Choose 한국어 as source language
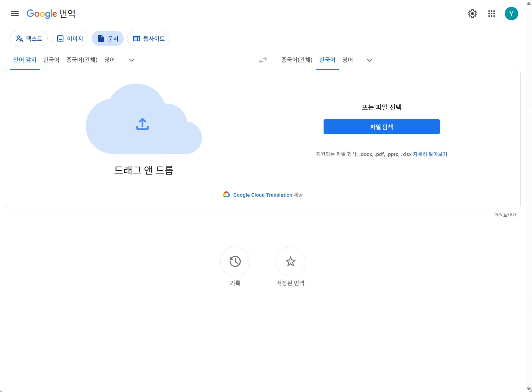This screenshot has height=392, width=532. 51,60
